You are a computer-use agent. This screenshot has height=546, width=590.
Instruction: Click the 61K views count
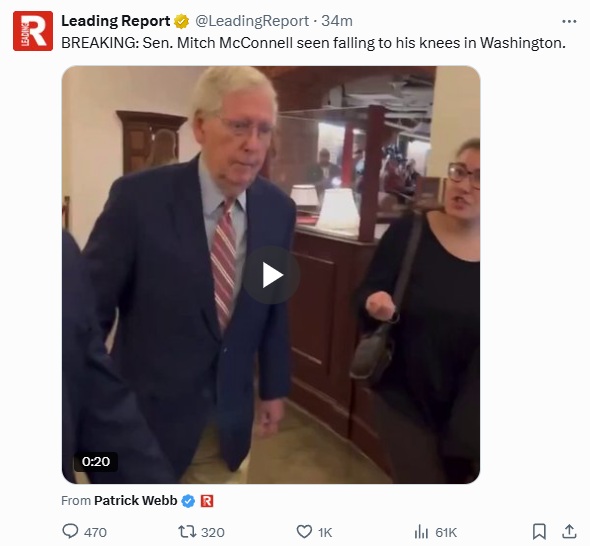pos(446,532)
